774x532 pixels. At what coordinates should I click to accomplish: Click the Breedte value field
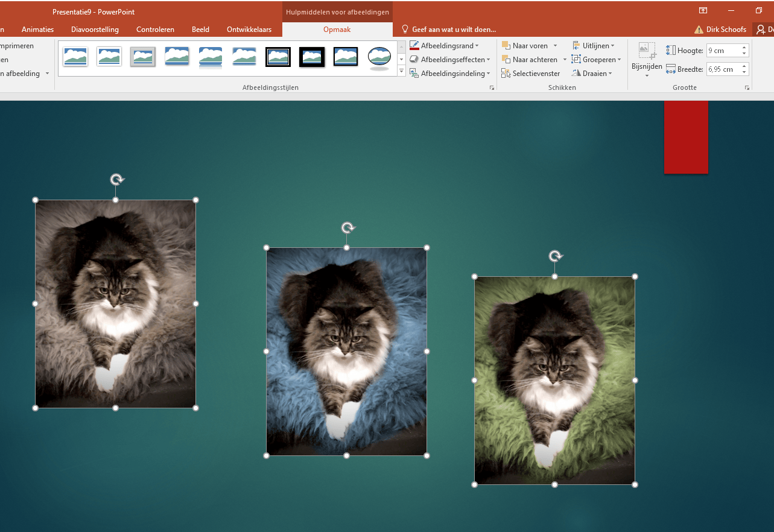click(x=723, y=69)
